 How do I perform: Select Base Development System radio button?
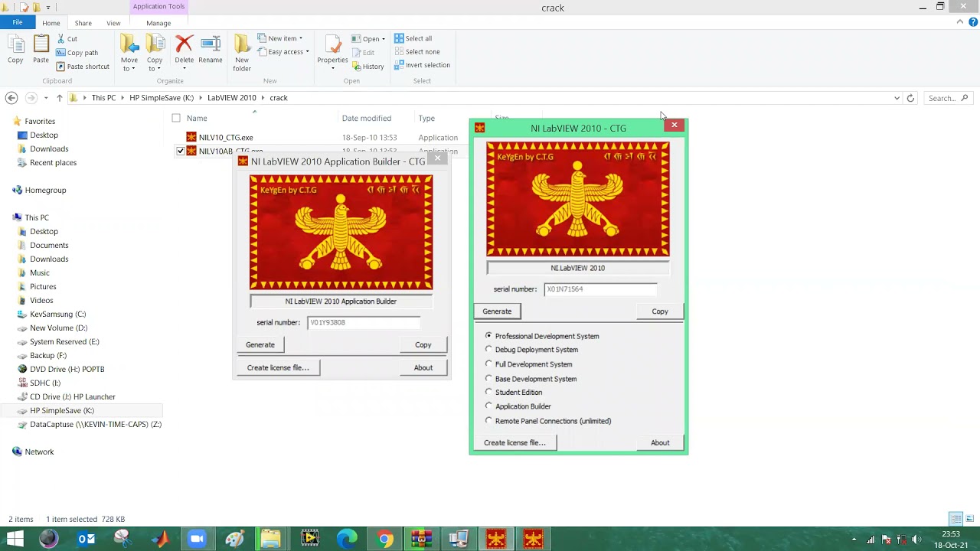pos(488,378)
